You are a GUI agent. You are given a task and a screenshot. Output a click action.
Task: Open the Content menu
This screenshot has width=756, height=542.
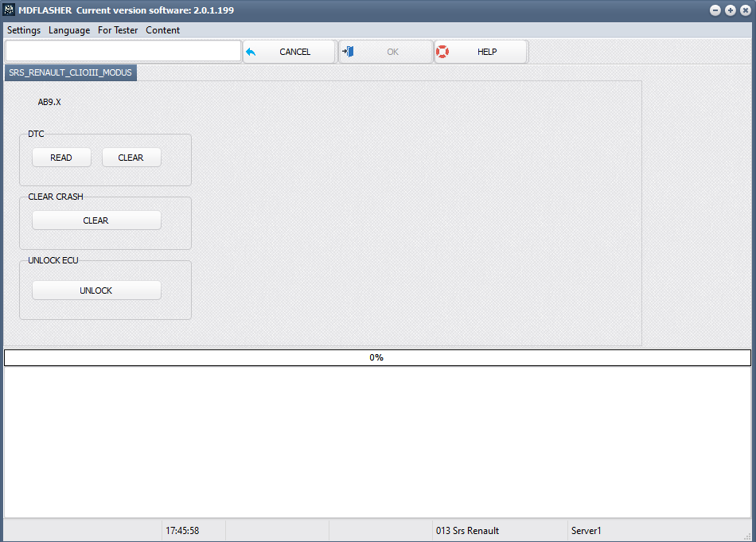(x=162, y=30)
